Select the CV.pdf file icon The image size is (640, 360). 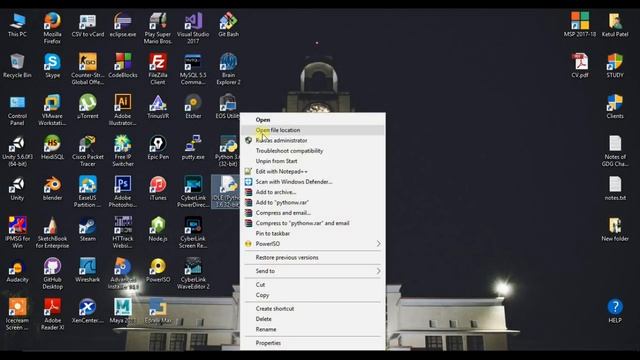point(580,66)
